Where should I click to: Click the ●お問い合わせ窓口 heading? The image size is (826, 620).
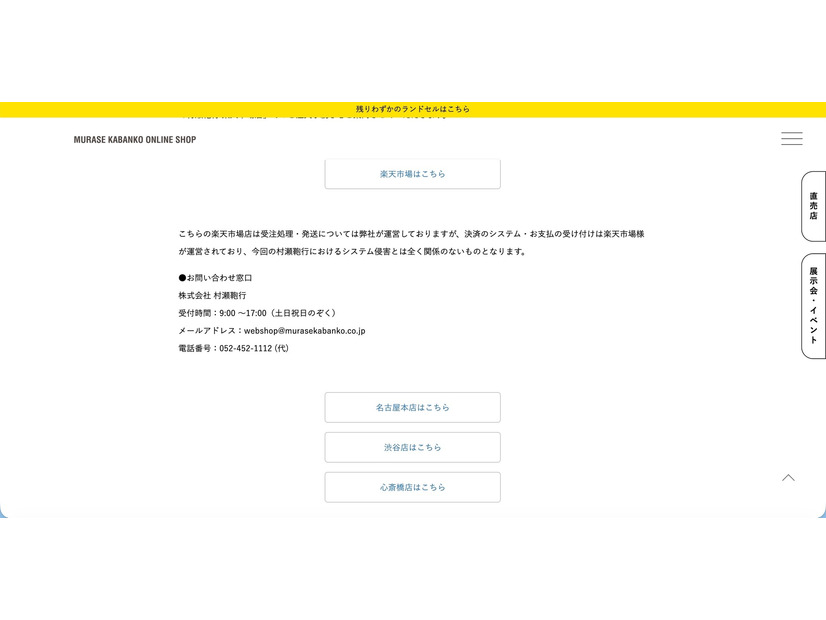coord(215,278)
